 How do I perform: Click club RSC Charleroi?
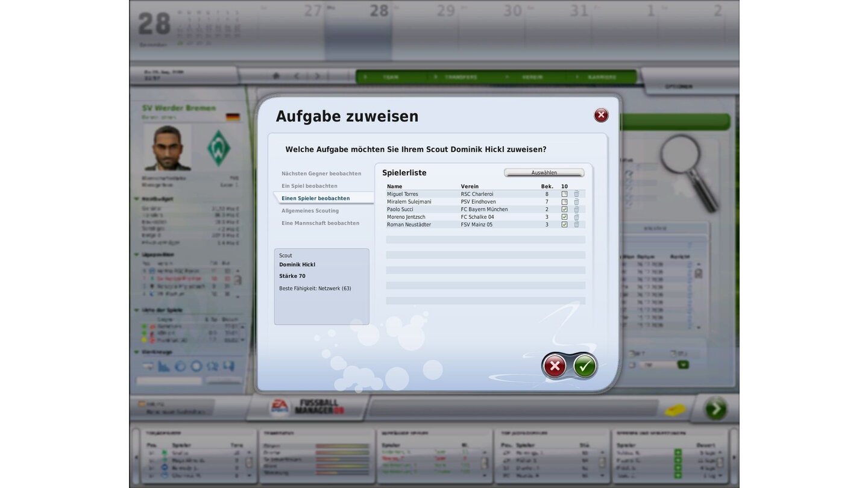(x=477, y=194)
